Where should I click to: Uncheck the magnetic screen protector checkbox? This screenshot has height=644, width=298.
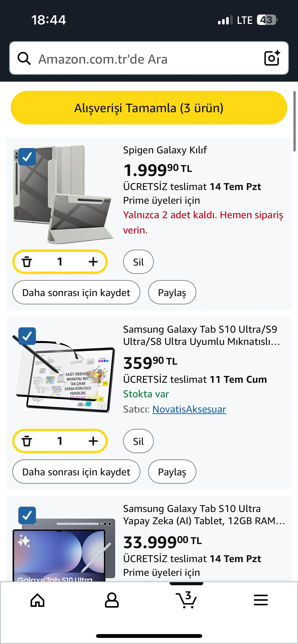[x=27, y=336]
